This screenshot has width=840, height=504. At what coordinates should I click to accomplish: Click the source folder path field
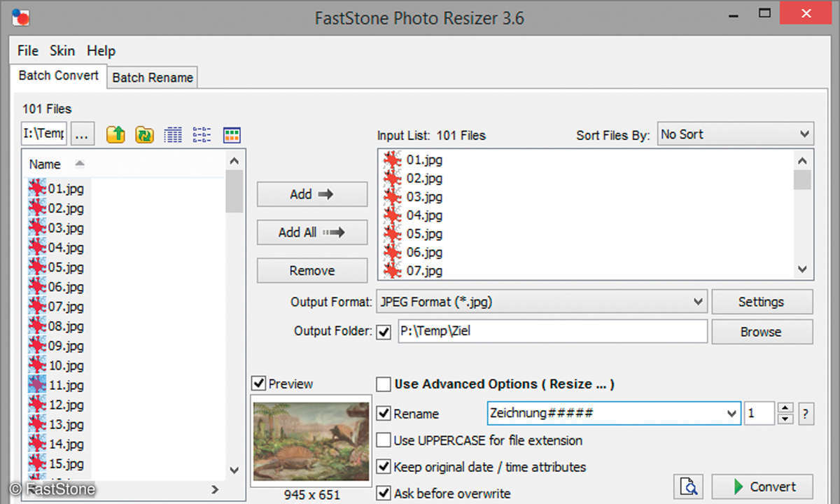coord(44,133)
